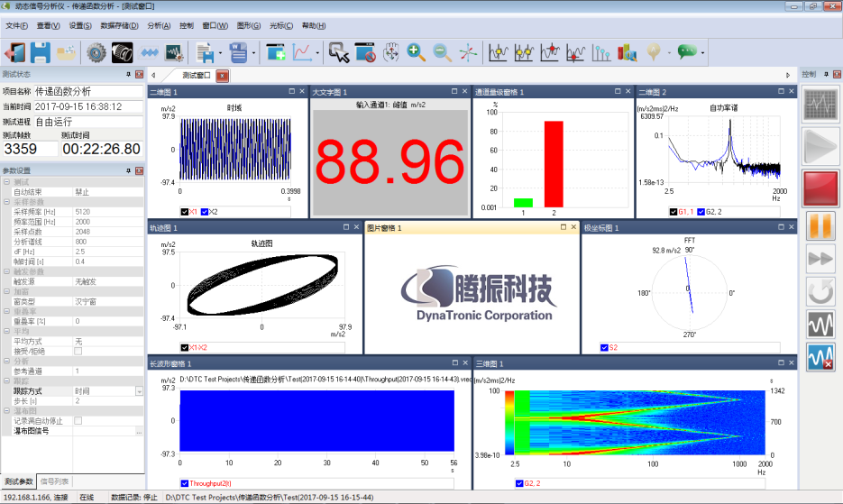Collapse the 瀑布图 group
This screenshot has width=843, height=504.
[6, 411]
